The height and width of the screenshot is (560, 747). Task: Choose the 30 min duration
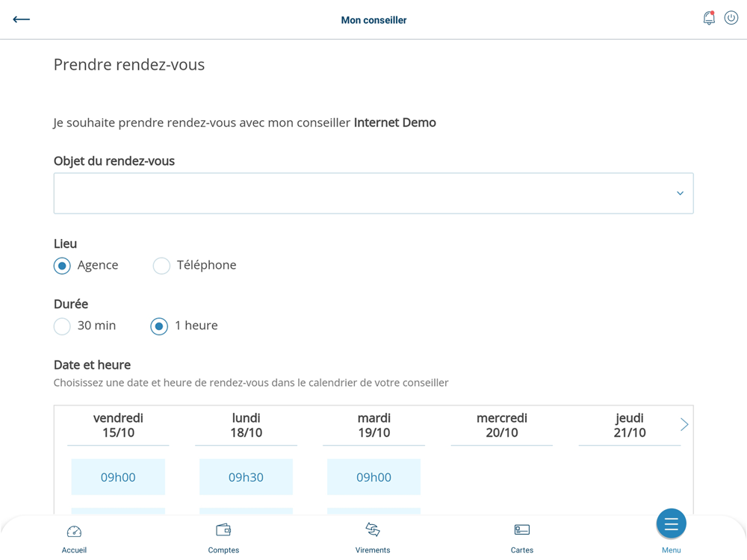pyautogui.click(x=63, y=326)
